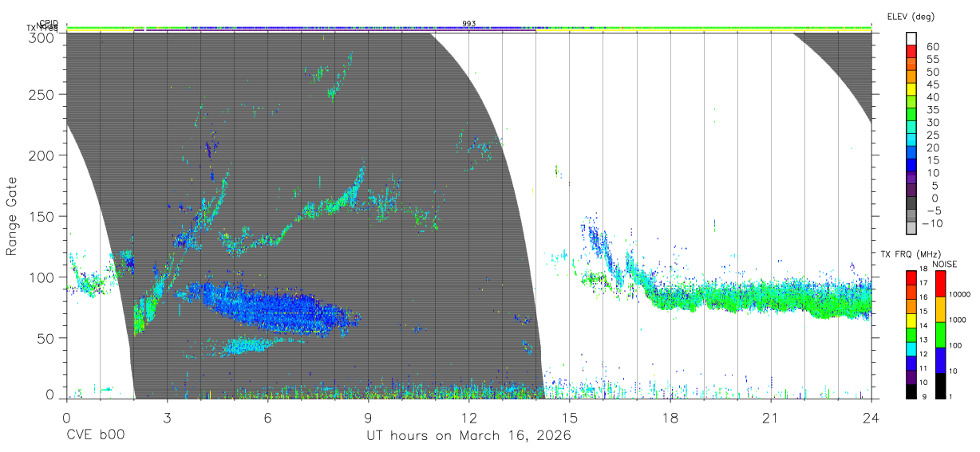Click the TX FRQ colorbar label 11
The height and width of the screenshot is (452, 980).
tap(923, 369)
